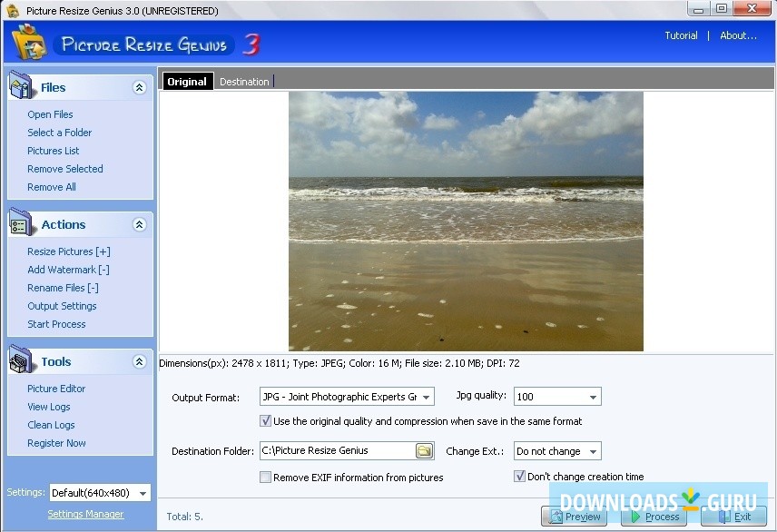This screenshot has width=777, height=532.
Task: Click the Actions panel icon
Action: [22, 224]
